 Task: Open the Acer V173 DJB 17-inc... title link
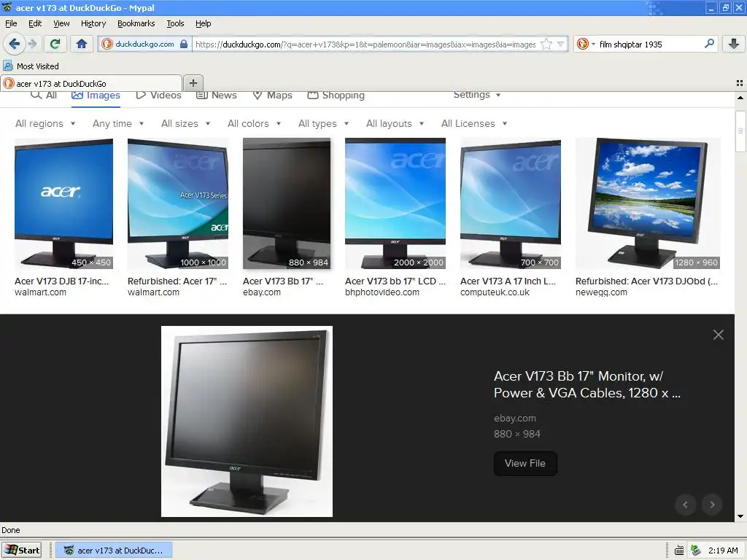coord(61,281)
